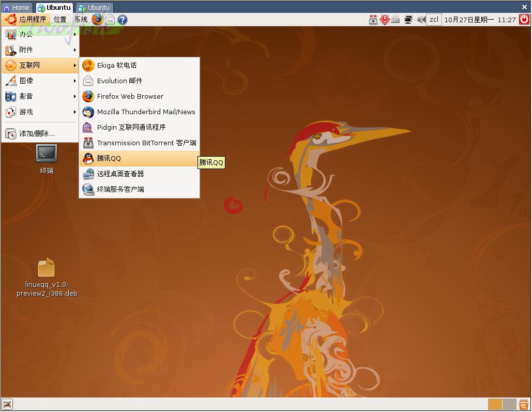
Task: Click the Ekiga orange icon
Action: [x=88, y=66]
